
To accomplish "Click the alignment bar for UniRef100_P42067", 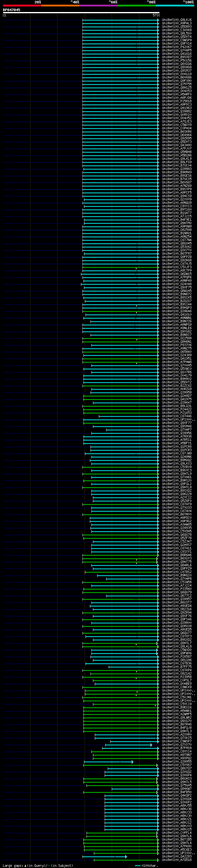I will click(121, 47).
